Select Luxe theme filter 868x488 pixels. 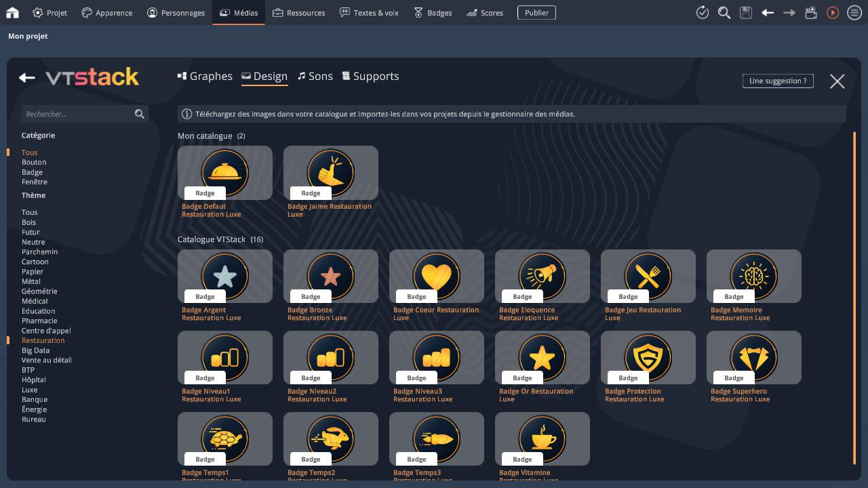pyautogui.click(x=30, y=390)
